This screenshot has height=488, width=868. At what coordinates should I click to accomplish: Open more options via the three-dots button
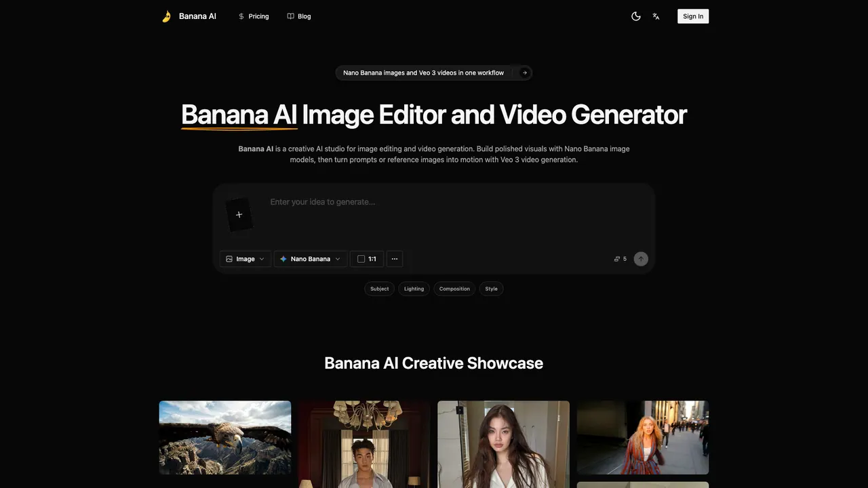[395, 259]
